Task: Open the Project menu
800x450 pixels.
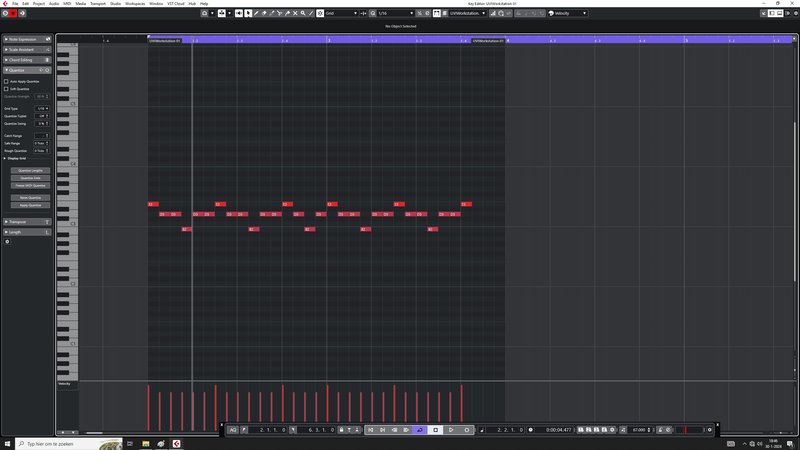Action: [x=39, y=4]
